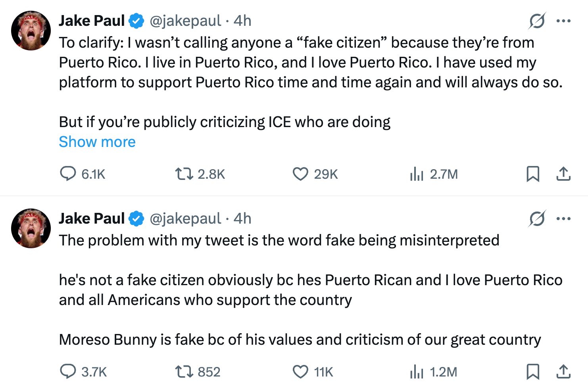Click @jakepaul handle on second tweet
This screenshot has height=390, width=588.
click(185, 218)
